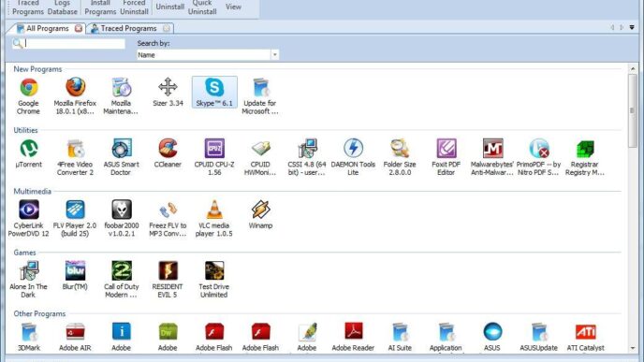Screen dimensions: 644x362
Task: Select the Skype 6.1 icon
Action: [x=214, y=87]
